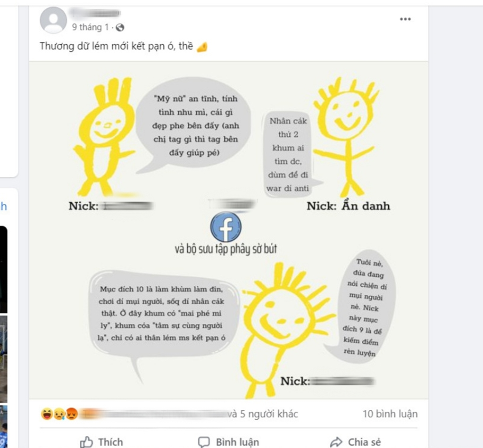The width and height of the screenshot is (483, 448).
Task: Open the "và 5 người khác" reactions list
Action: [x=263, y=414]
